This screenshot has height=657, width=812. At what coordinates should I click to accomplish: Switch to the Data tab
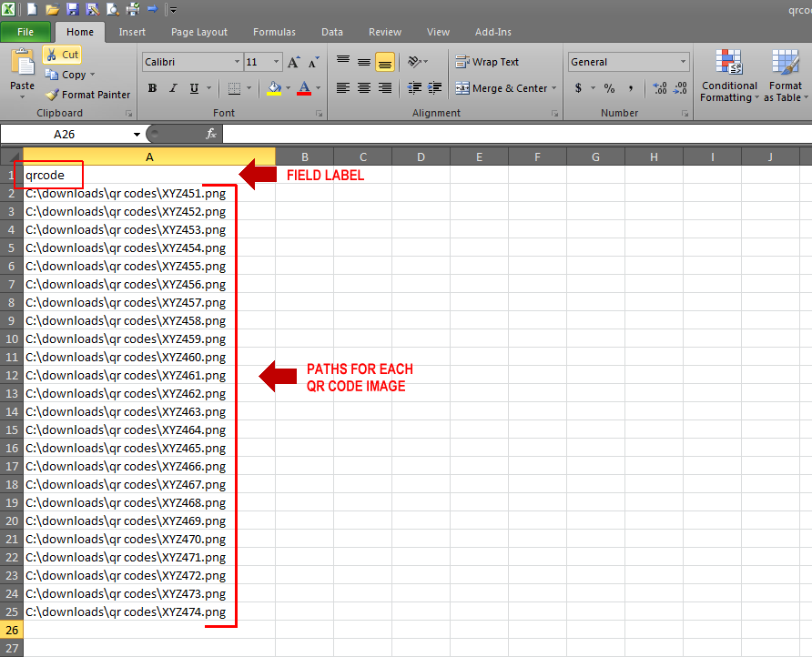click(332, 32)
